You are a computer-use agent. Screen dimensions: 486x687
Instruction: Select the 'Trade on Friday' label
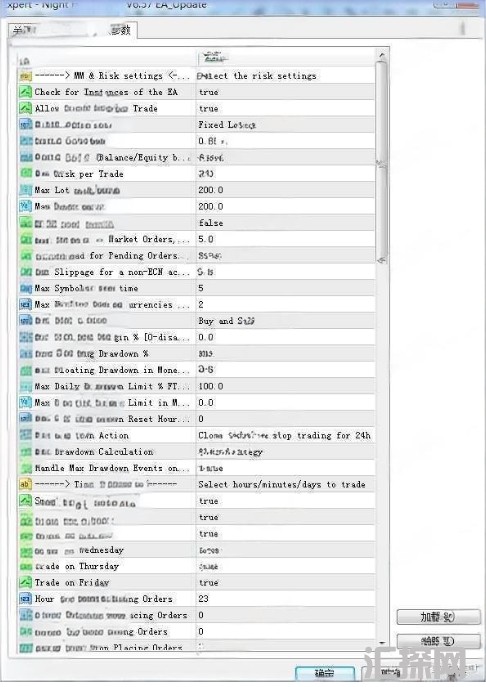[72, 583]
